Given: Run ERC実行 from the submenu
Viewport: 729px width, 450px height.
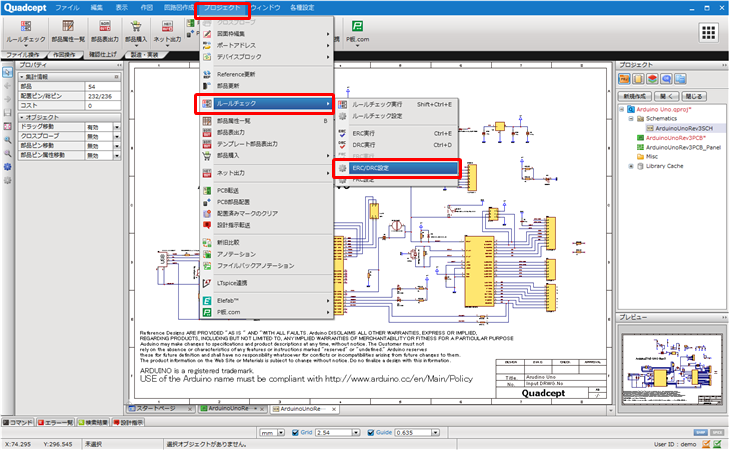Looking at the screenshot, I should click(x=397, y=133).
